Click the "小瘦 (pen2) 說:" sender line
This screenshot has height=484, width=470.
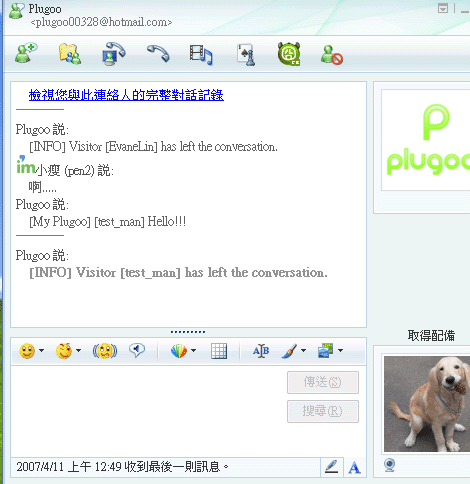[x=74, y=171]
